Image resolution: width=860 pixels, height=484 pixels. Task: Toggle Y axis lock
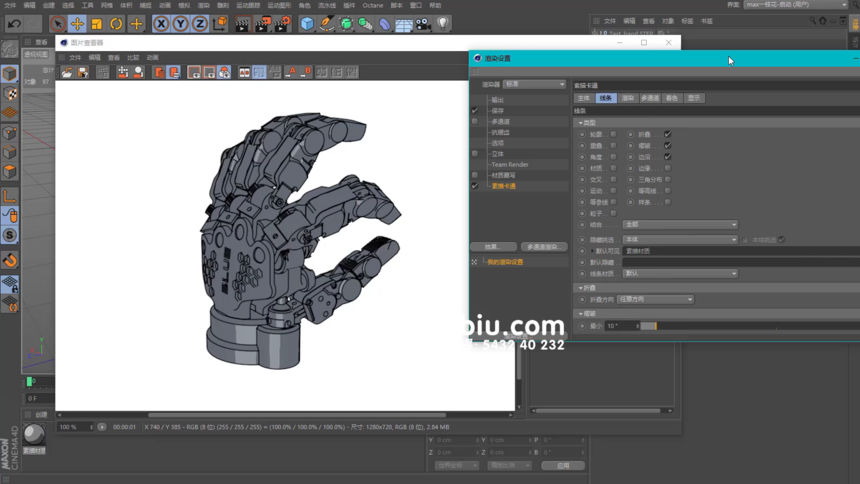tap(180, 24)
